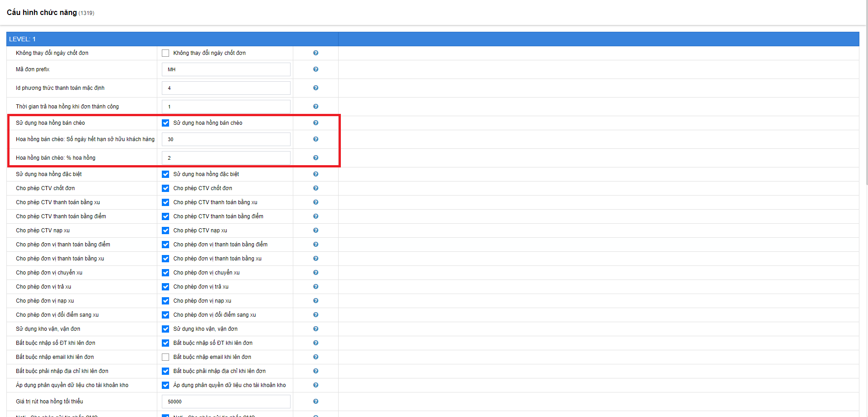Open help for Cho phép đơn vị chuyển xu
Screen dimensions: 868x417
coord(315,273)
